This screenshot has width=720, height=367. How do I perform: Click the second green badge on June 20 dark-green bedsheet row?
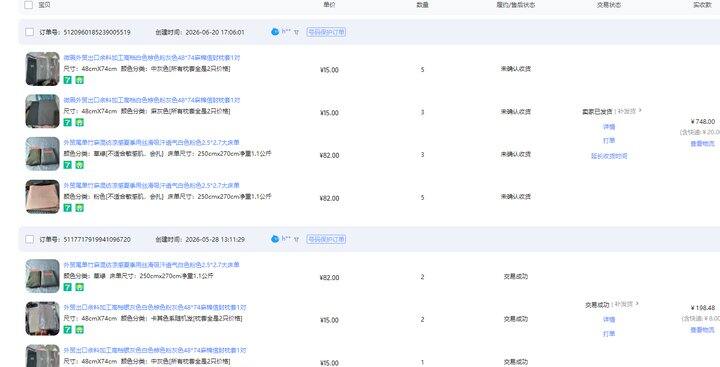[79, 164]
